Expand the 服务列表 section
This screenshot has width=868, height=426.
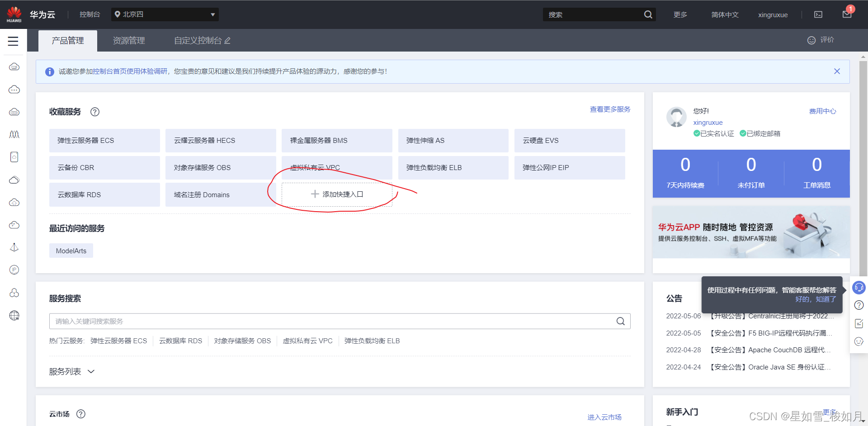(72, 371)
